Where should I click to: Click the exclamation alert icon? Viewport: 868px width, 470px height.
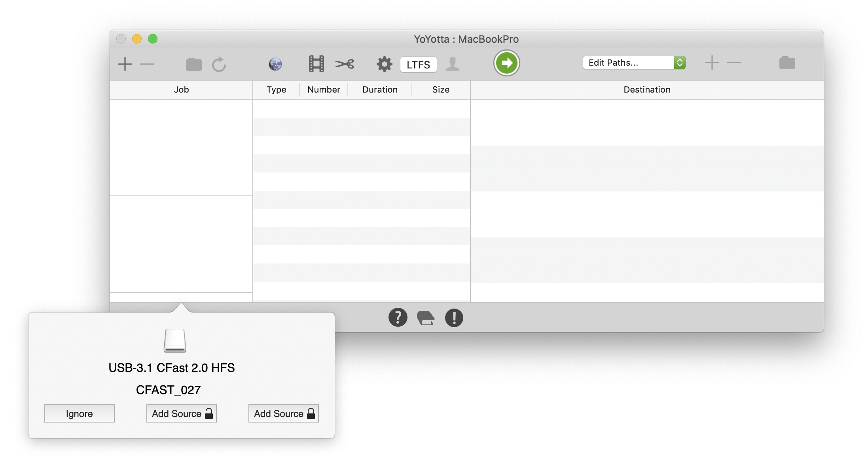(454, 318)
